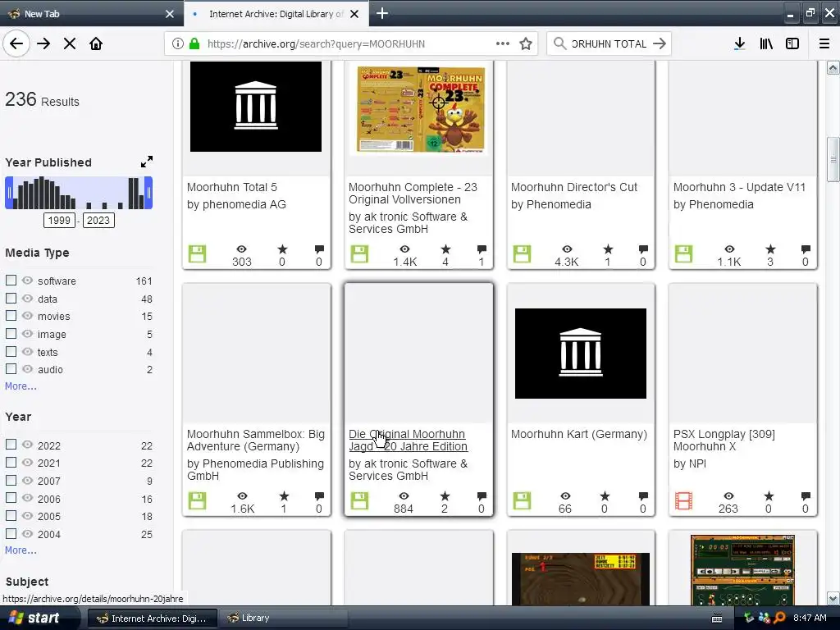The height and width of the screenshot is (630, 840).
Task: Click reviews bubble on 20 Jahre Edition card
Action: point(482,496)
